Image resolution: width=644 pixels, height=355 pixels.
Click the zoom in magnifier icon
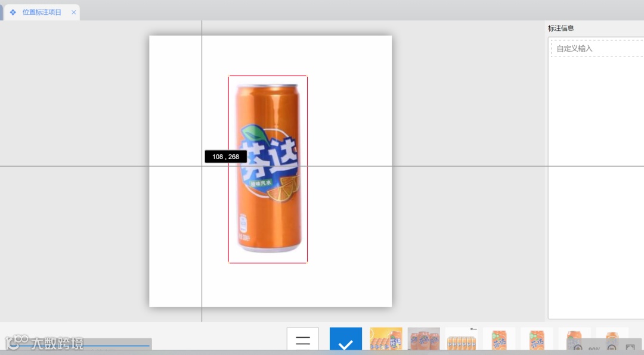578,348
